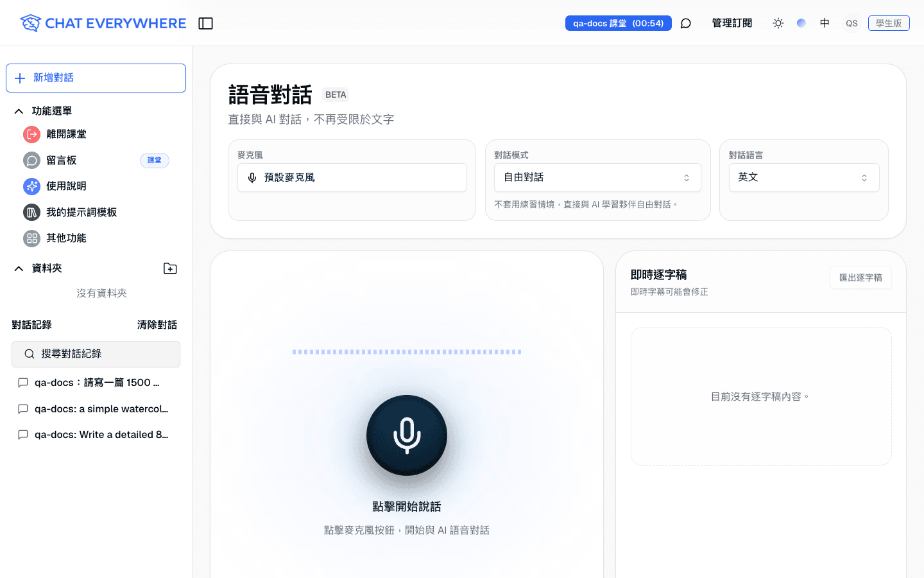Open the chat bubble icon in header
The width and height of the screenshot is (924, 578).
pos(686,24)
